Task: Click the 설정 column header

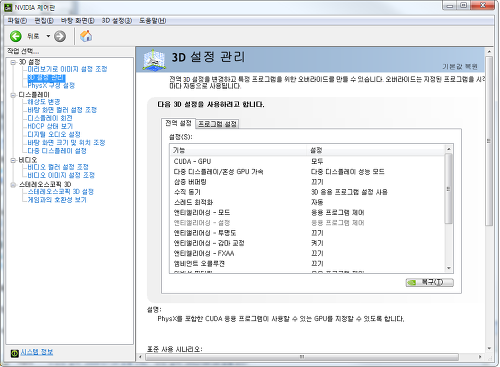Action: click(376, 150)
